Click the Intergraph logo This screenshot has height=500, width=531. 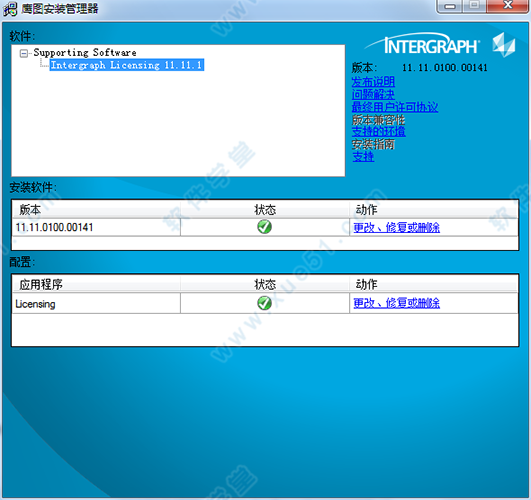click(422, 44)
